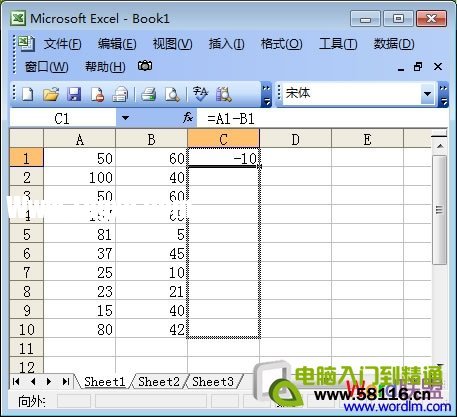Select column C header
Screen dimensions: 457x417
[x=223, y=139]
